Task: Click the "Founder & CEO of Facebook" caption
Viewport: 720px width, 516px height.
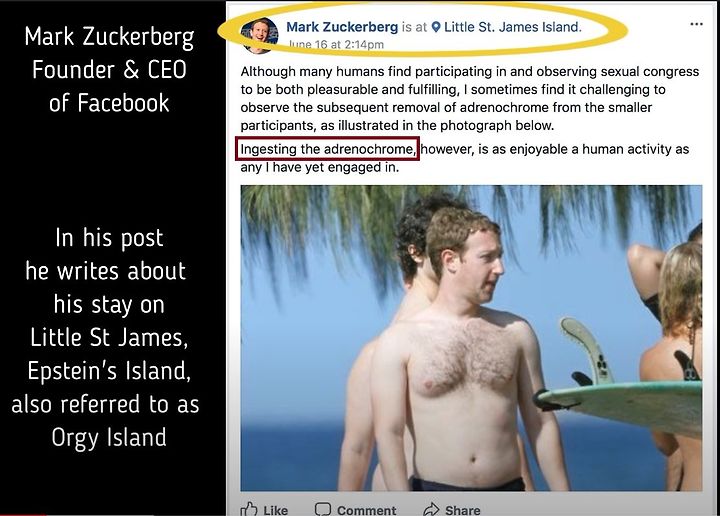Action: 109,86
